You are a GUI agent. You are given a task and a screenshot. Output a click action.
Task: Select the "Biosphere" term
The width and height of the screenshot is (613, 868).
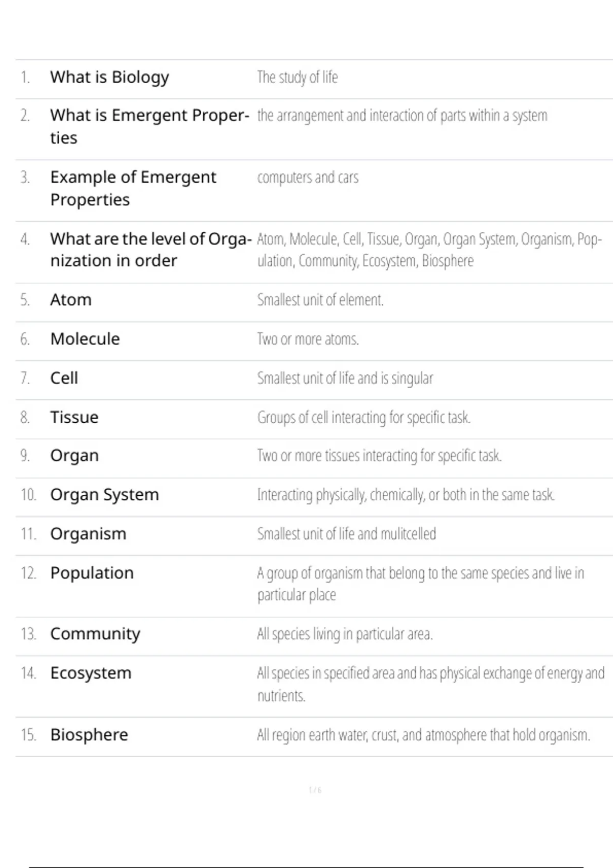[x=89, y=735]
